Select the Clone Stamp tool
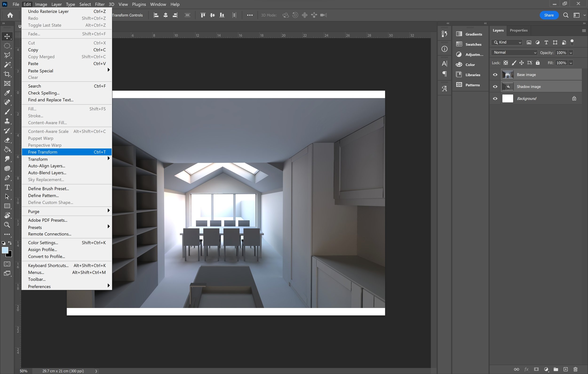588x374 pixels. click(7, 121)
